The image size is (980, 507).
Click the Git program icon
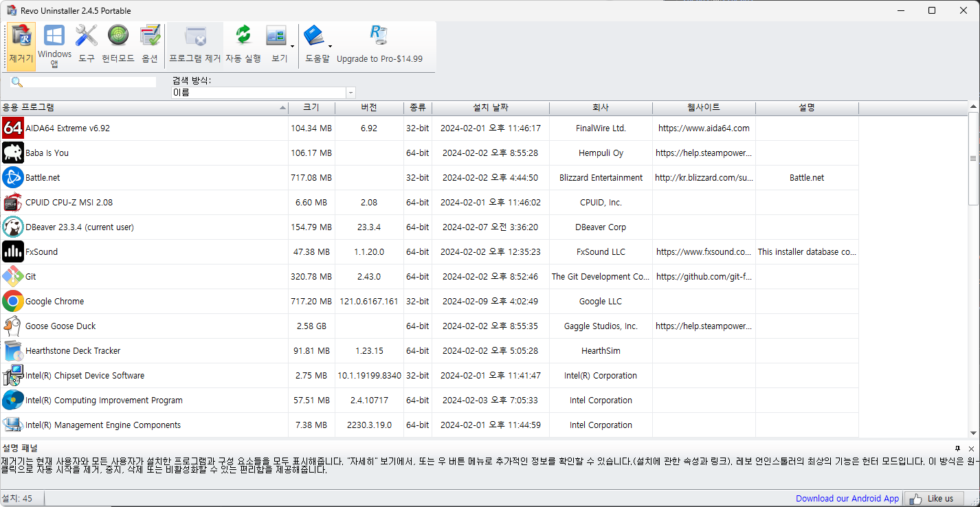13,277
